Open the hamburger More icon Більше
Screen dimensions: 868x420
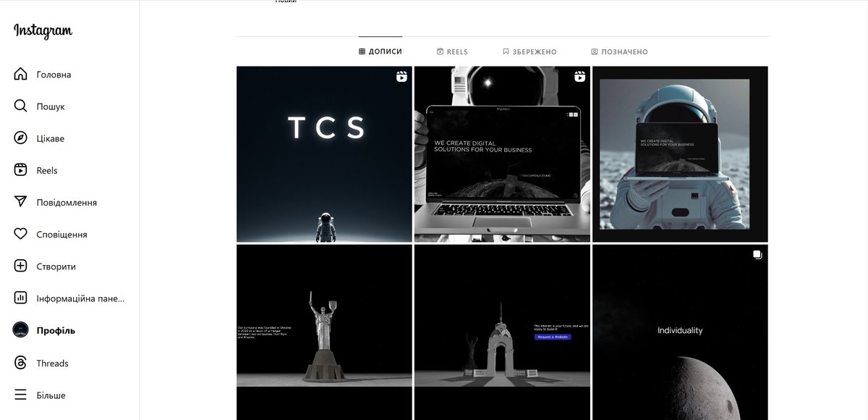(21, 395)
